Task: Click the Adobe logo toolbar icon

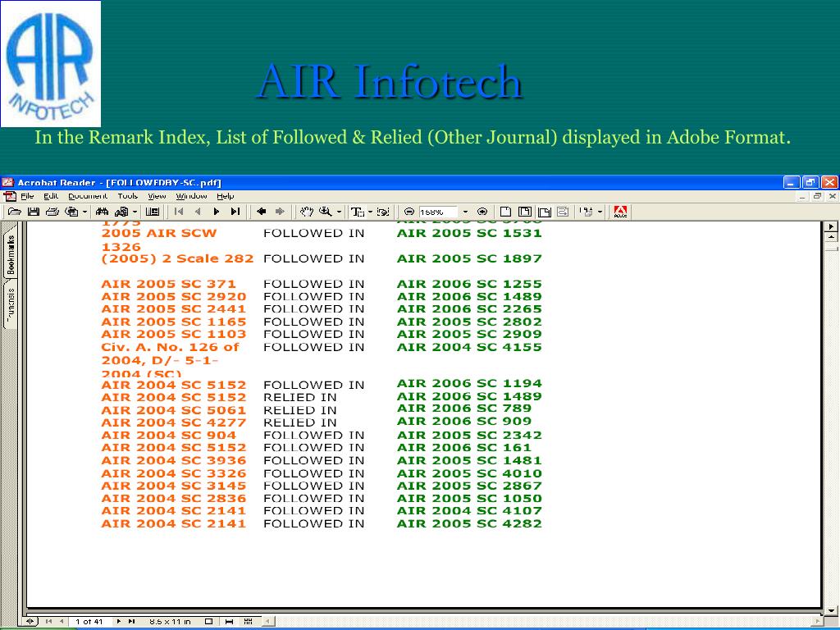Action: click(620, 212)
